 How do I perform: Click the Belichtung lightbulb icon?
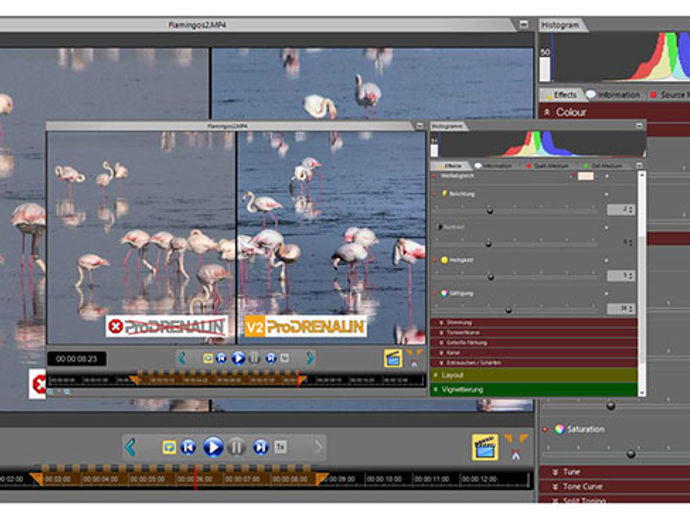444,194
